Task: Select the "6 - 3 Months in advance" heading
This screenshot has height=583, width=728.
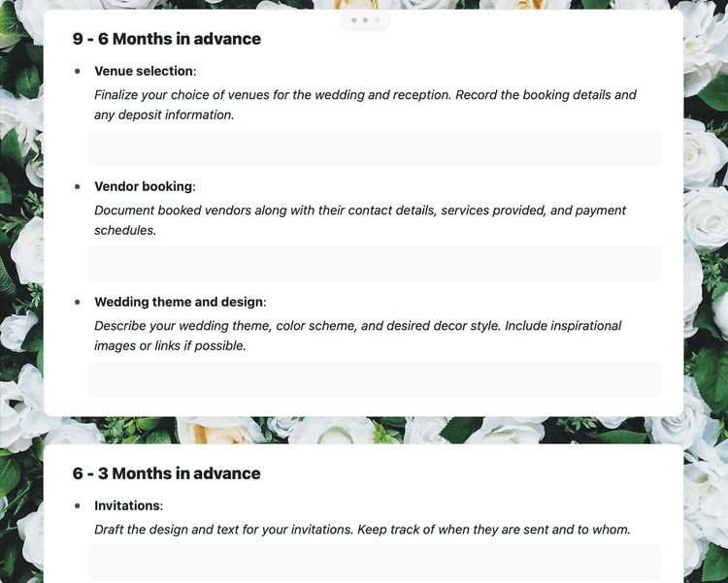Action: pyautogui.click(x=166, y=473)
